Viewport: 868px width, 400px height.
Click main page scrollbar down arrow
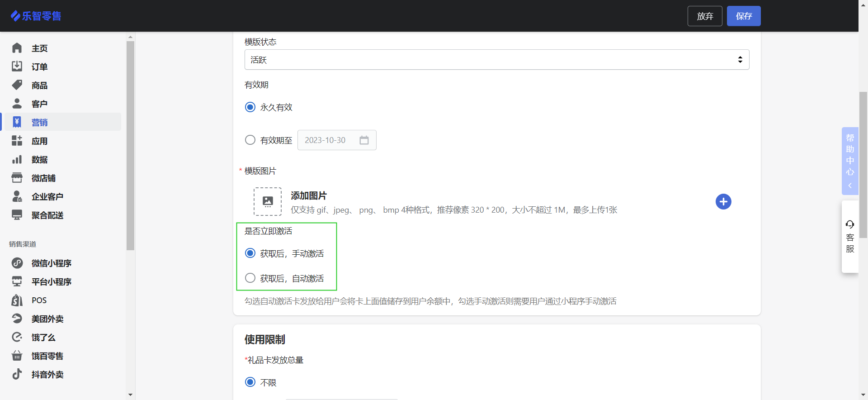(x=863, y=395)
